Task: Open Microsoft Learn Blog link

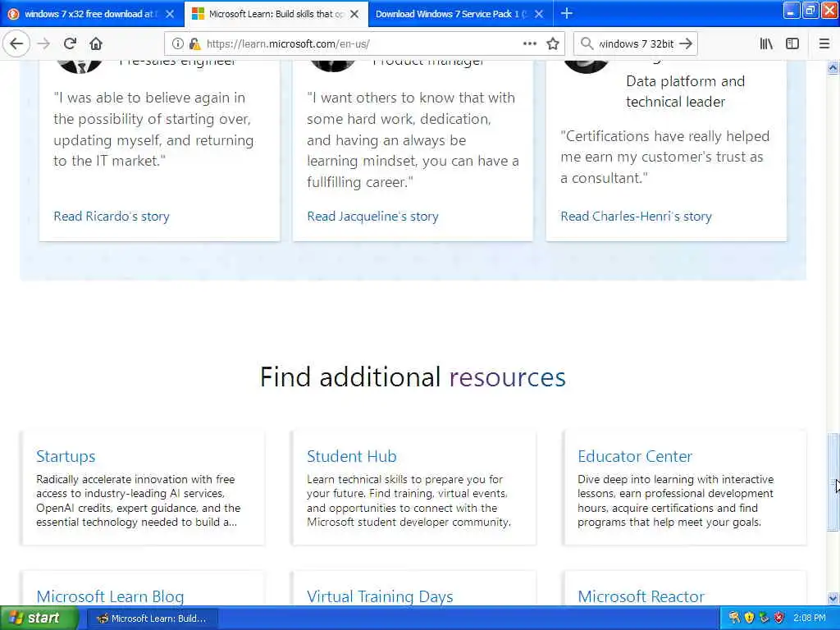Action: point(110,596)
